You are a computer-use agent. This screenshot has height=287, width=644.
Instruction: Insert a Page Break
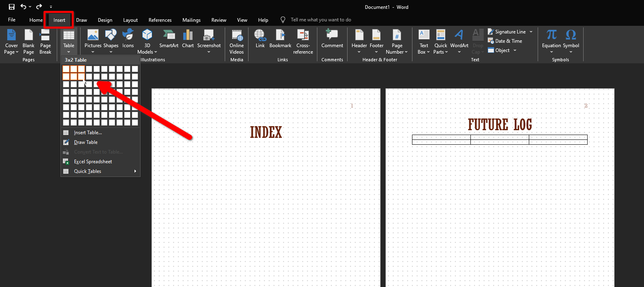[45, 42]
